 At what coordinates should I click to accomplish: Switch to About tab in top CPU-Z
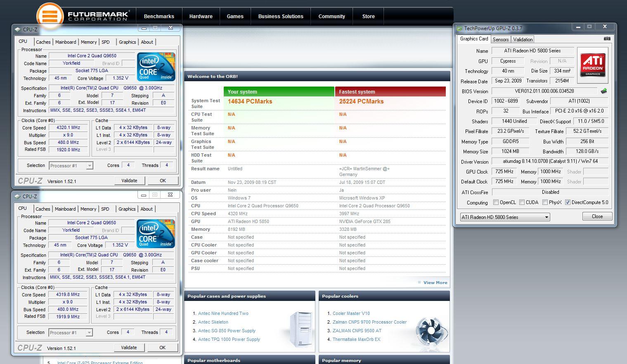[147, 42]
